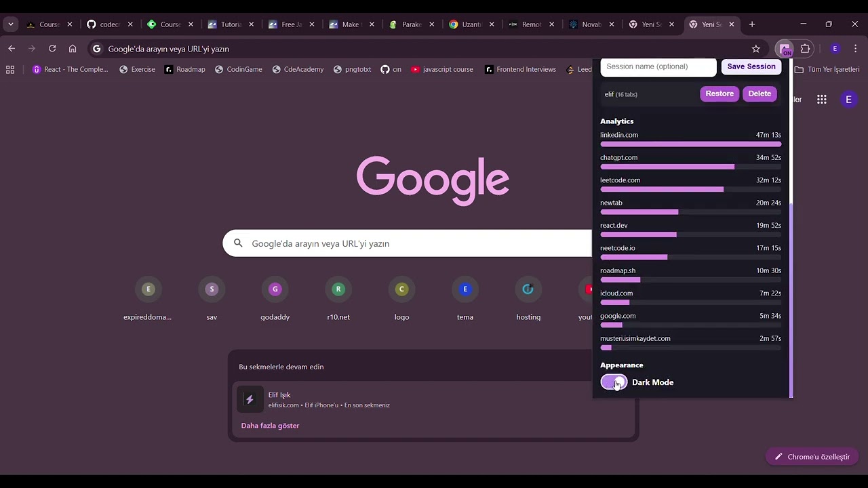Open the godaddy shortcut
This screenshot has height=488, width=868.
tap(275, 298)
